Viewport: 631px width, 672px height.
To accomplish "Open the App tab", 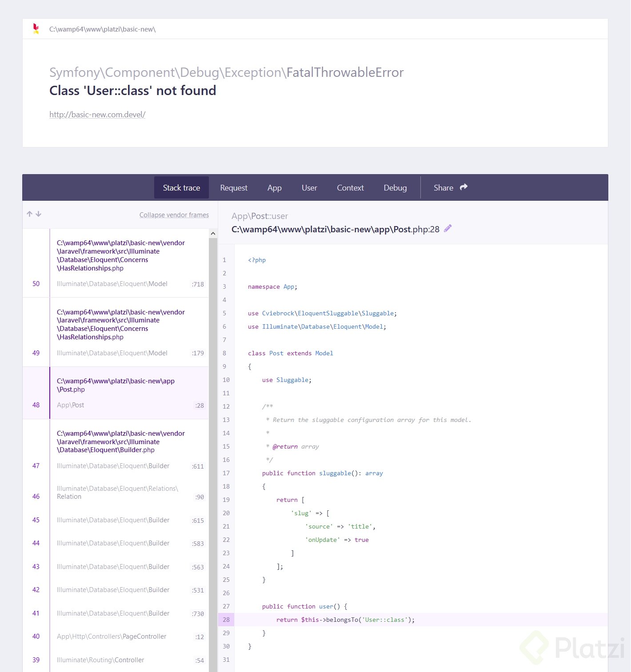I will 274,187.
